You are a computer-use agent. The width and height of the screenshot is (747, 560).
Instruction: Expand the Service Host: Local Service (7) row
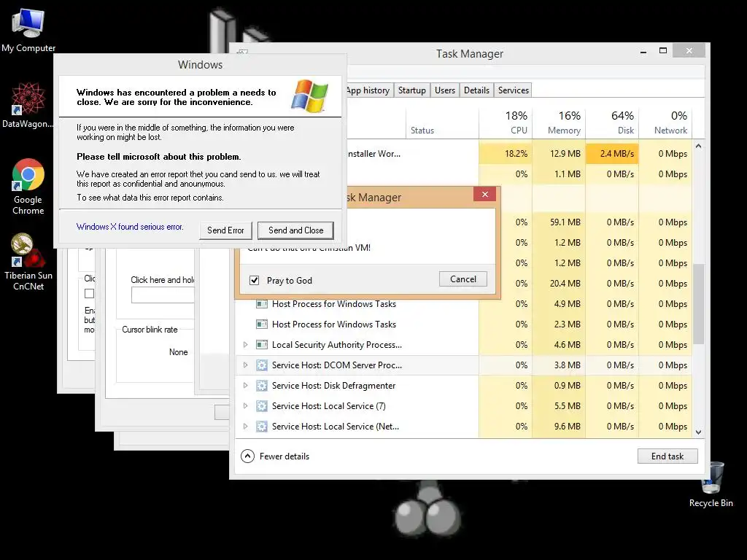point(245,406)
